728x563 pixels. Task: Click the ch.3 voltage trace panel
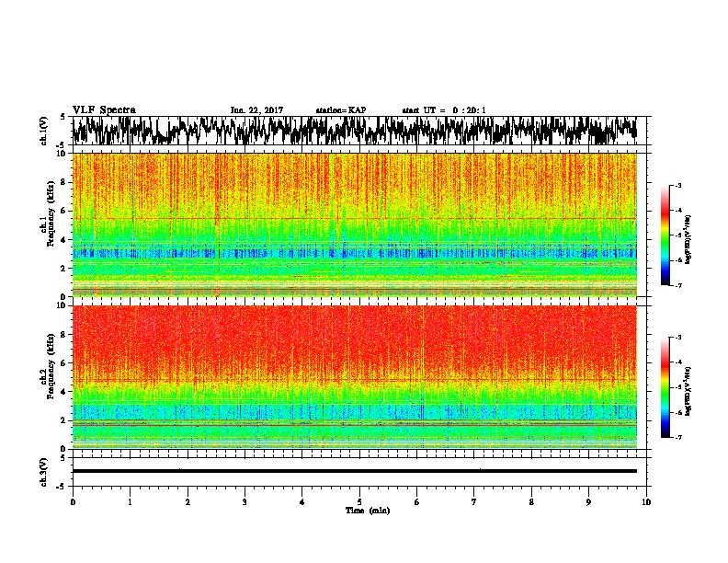coord(358,472)
